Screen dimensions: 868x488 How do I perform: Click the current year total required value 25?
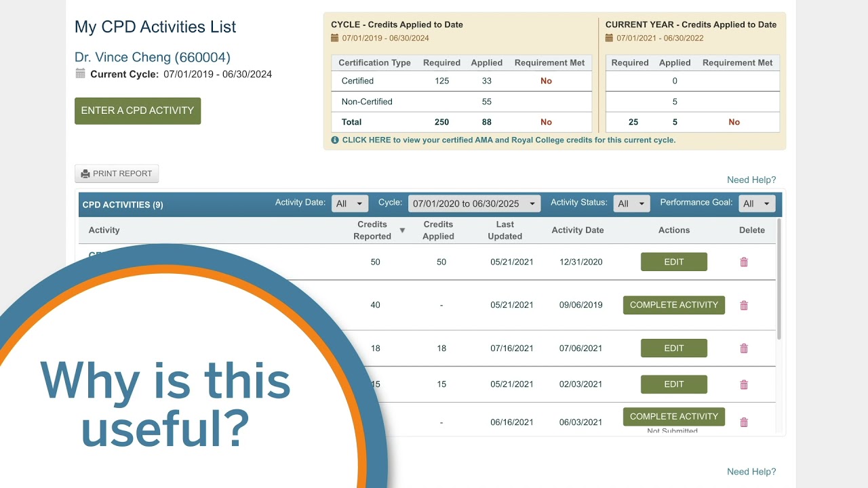[x=633, y=122]
